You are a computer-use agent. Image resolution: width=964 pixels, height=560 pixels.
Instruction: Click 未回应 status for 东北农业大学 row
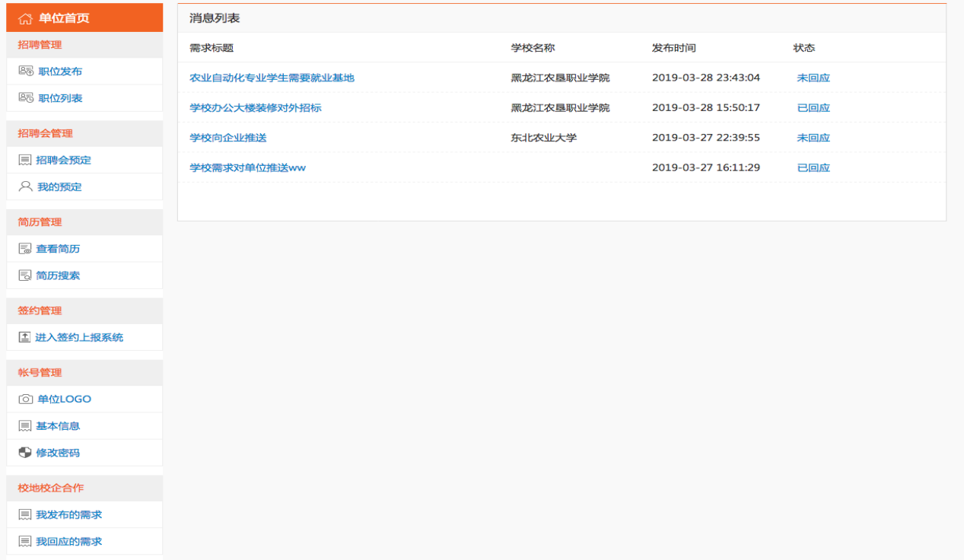pos(813,138)
